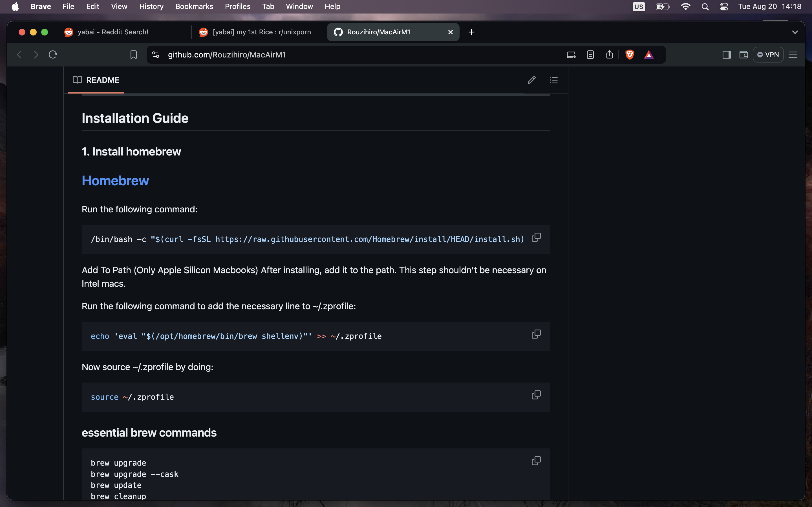Reload the current page

pos(53,54)
